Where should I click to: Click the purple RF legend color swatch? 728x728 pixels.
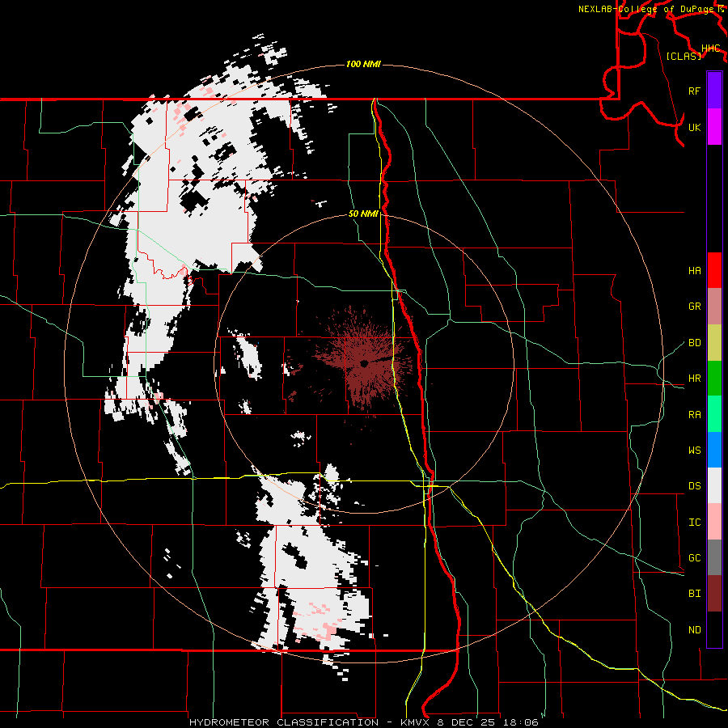pyautogui.click(x=714, y=90)
